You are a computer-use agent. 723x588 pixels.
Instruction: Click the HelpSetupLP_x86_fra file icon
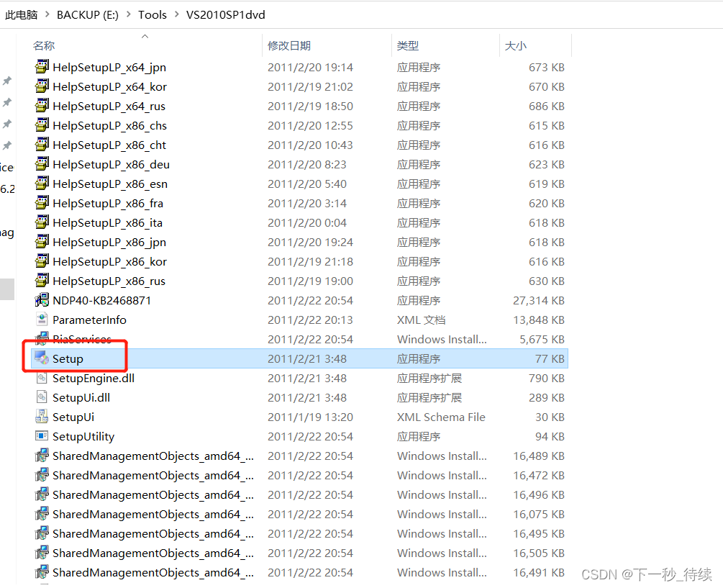tap(42, 202)
